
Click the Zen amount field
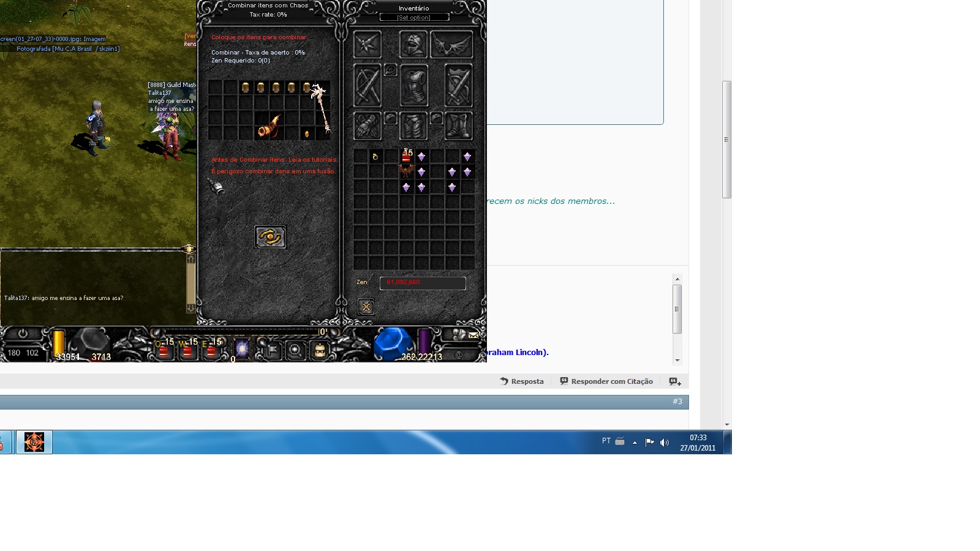click(x=423, y=283)
